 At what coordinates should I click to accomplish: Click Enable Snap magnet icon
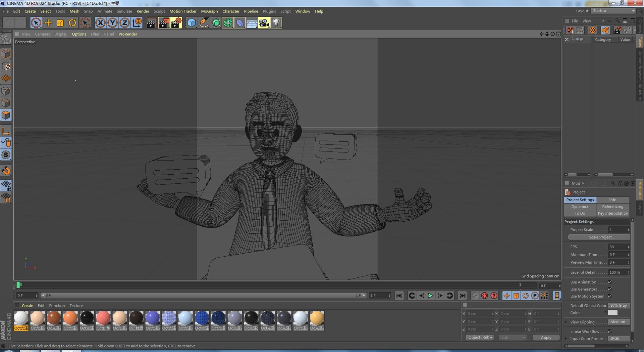click(6, 171)
